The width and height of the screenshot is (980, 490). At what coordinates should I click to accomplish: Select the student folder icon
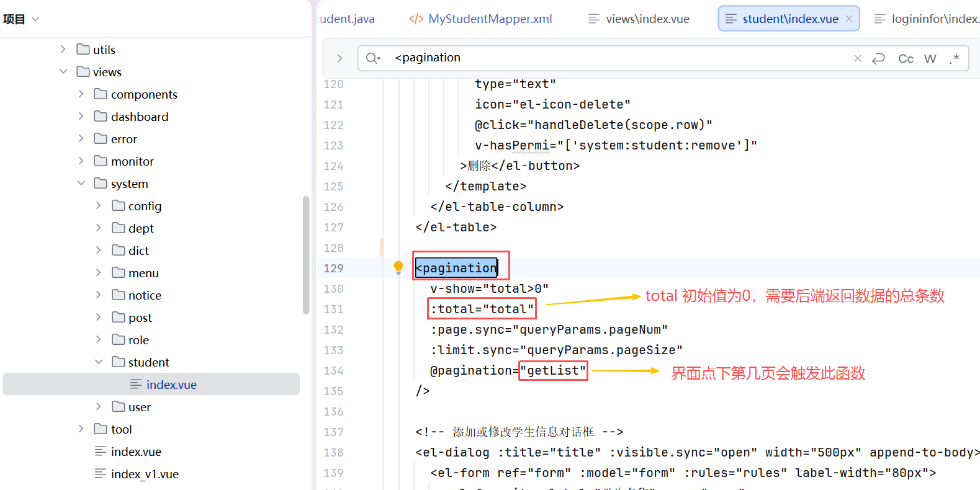(x=118, y=362)
